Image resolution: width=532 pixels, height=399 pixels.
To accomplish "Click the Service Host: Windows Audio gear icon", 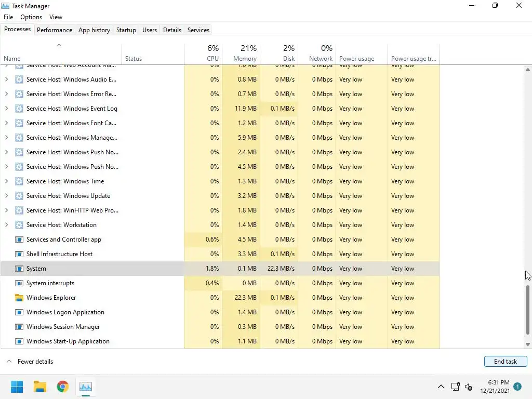I will 19,79.
